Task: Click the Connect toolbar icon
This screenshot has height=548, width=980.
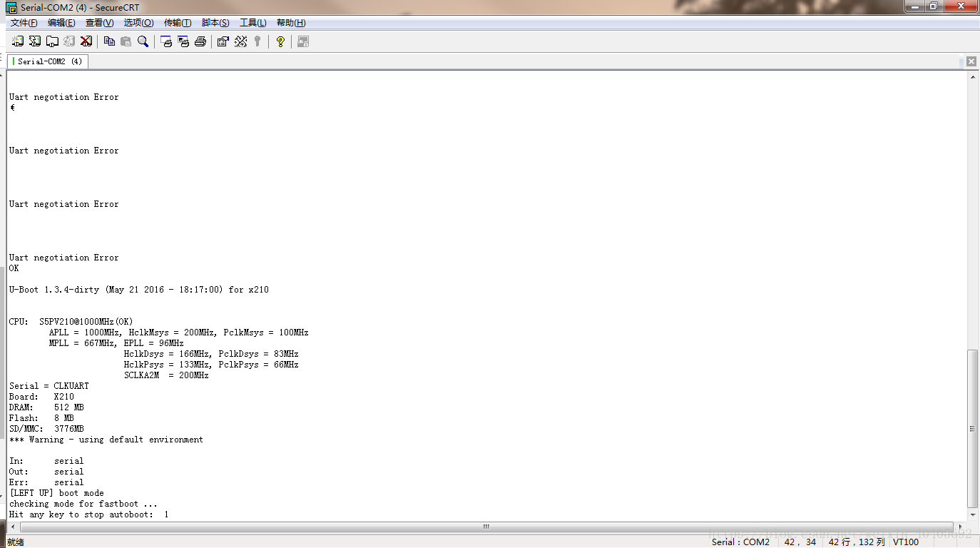Action: [18, 41]
